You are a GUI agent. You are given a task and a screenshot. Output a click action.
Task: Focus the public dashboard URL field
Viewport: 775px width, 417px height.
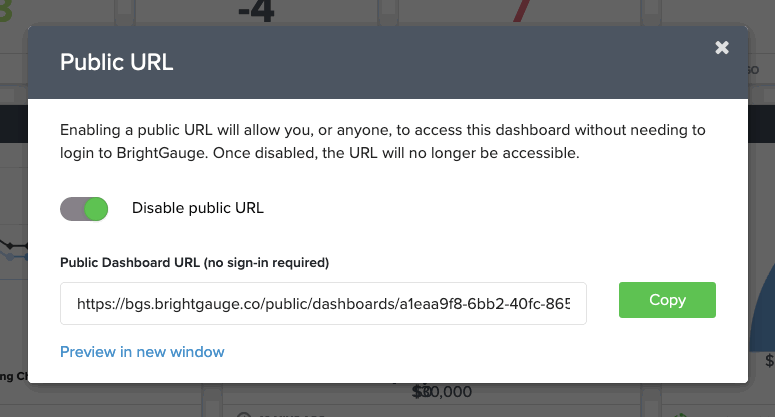click(x=323, y=303)
